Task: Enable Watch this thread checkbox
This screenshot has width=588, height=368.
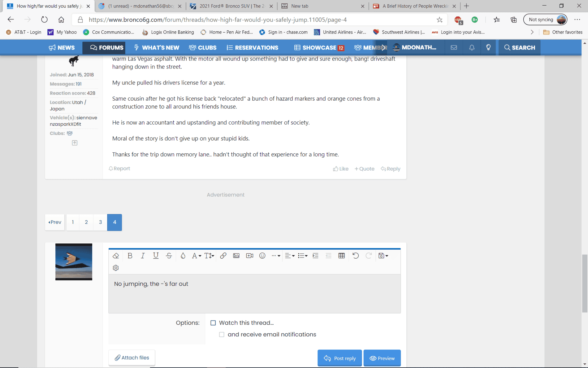Action: (213, 323)
